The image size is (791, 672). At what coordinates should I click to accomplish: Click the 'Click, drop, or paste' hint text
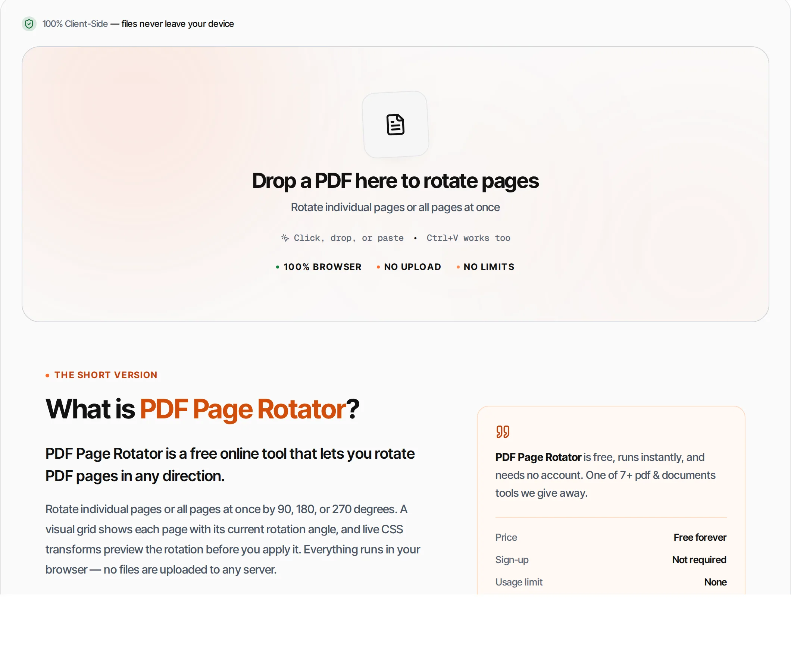(x=348, y=238)
